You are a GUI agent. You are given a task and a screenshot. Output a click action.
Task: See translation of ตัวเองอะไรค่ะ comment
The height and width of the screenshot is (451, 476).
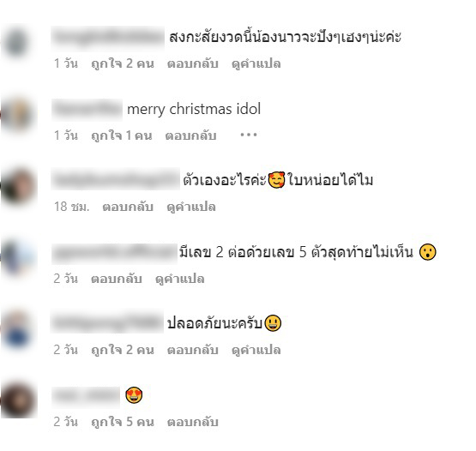pos(191,207)
